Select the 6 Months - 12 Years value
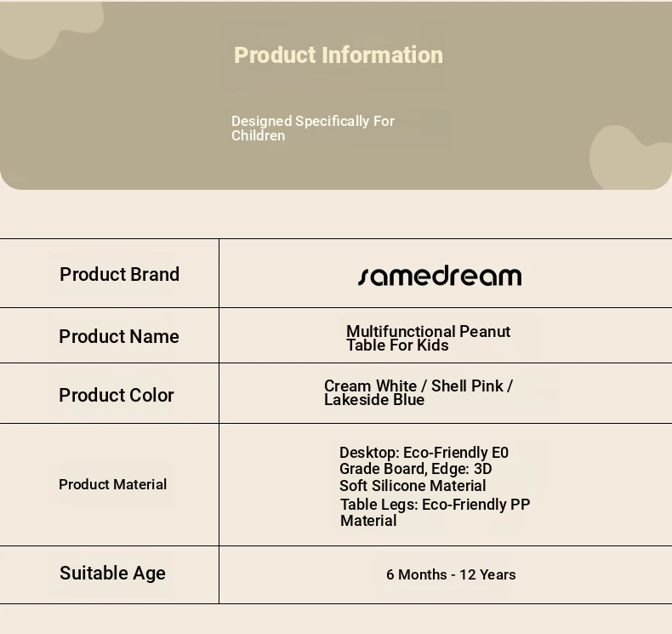Viewport: 672px width, 634px height. (451, 574)
